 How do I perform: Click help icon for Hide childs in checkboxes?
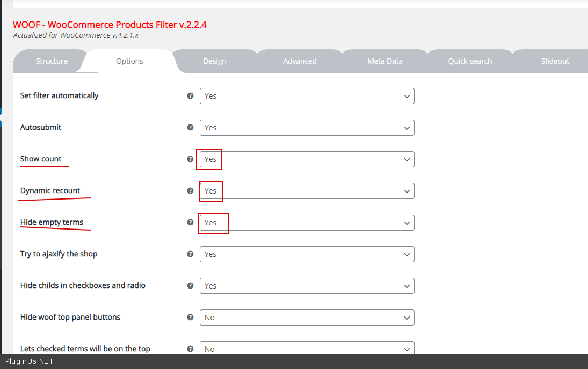[190, 286]
